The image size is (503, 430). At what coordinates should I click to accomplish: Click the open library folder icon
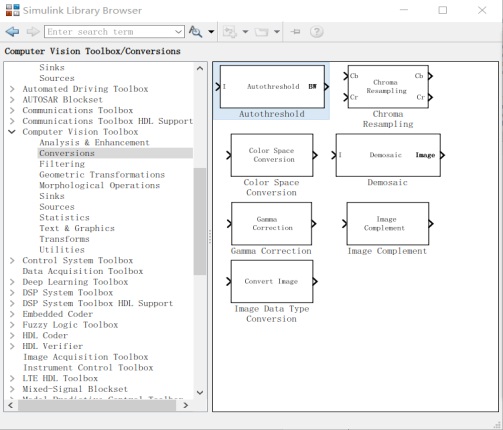(x=262, y=32)
